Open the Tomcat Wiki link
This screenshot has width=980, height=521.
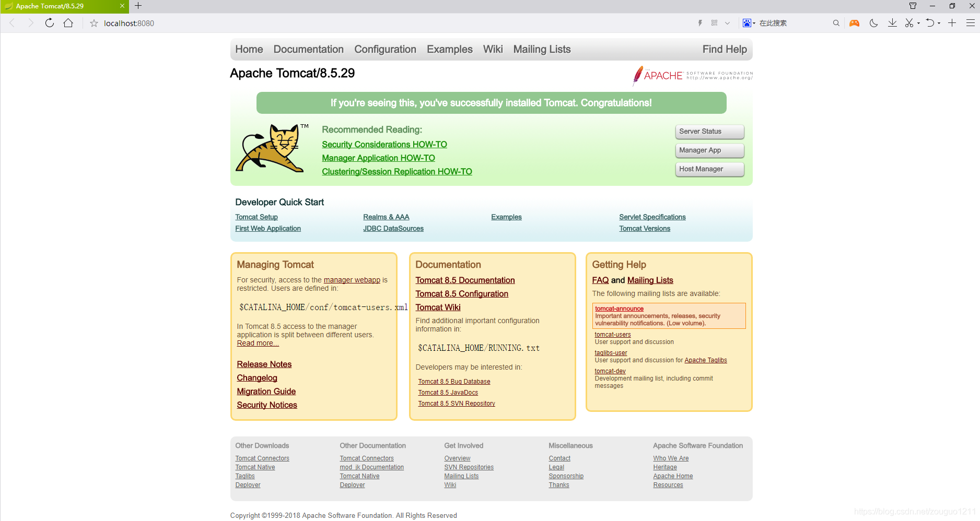point(438,307)
